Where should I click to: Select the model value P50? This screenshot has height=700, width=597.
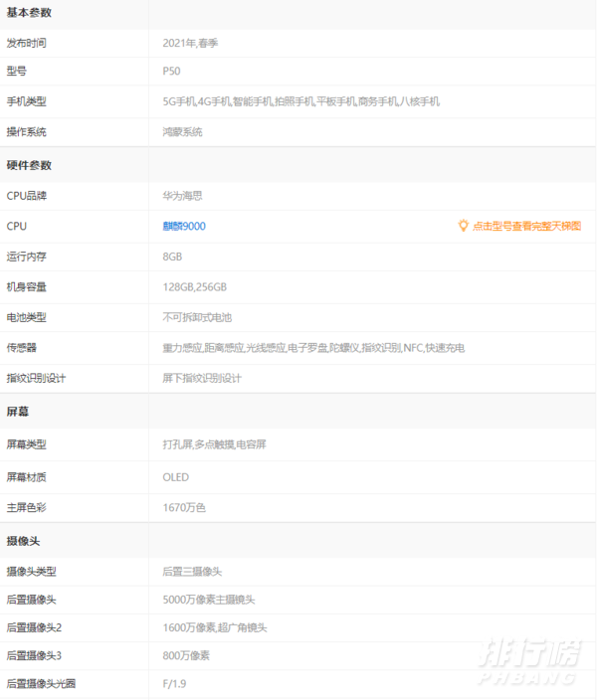[x=171, y=71]
